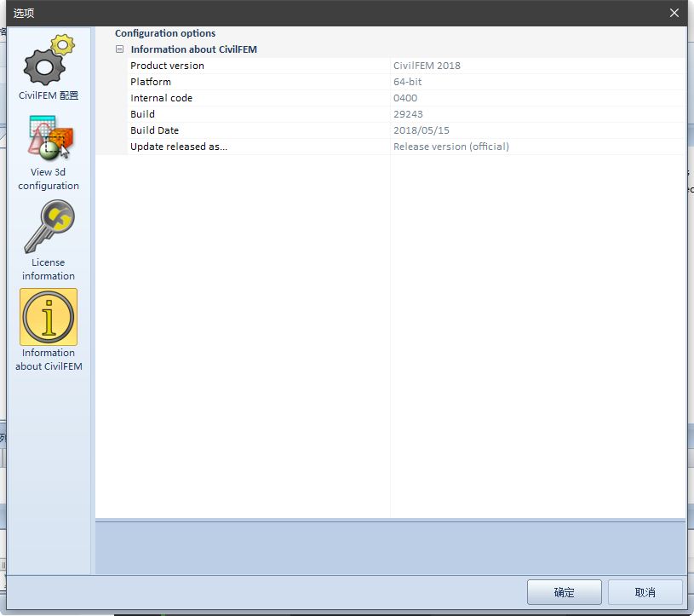
Task: Select the Product version row label
Action: (167, 66)
